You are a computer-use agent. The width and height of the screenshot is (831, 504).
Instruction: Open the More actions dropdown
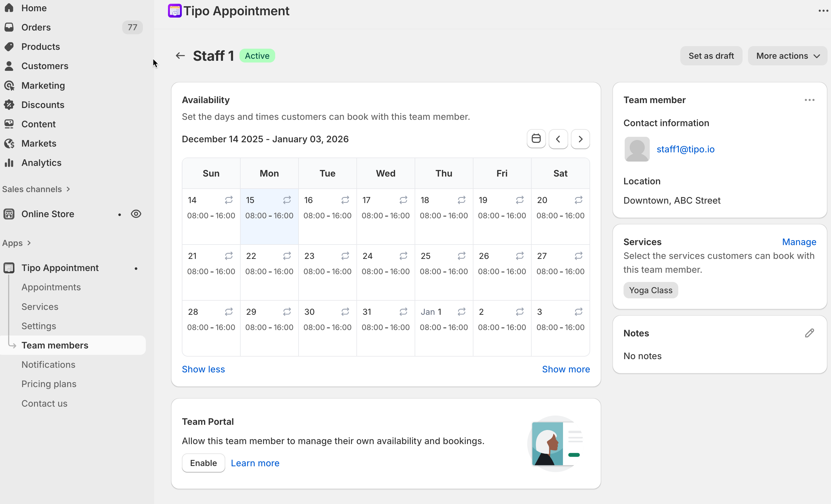click(x=787, y=56)
